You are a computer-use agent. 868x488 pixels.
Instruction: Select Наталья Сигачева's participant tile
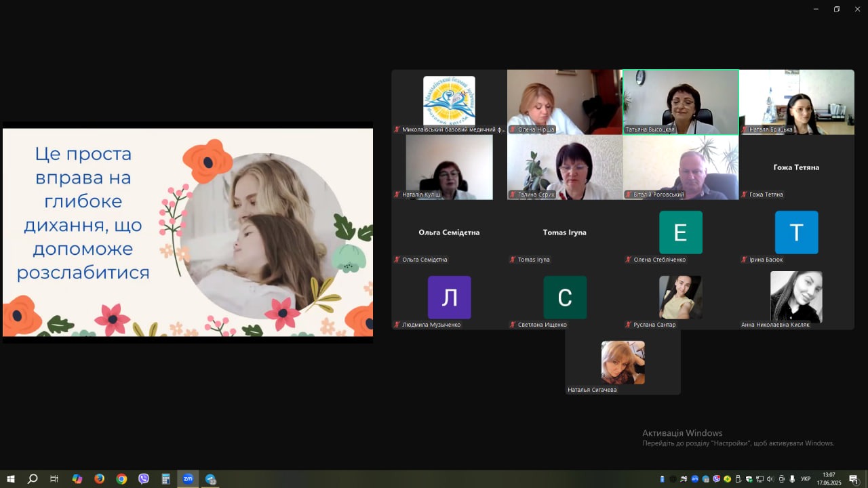tap(623, 362)
